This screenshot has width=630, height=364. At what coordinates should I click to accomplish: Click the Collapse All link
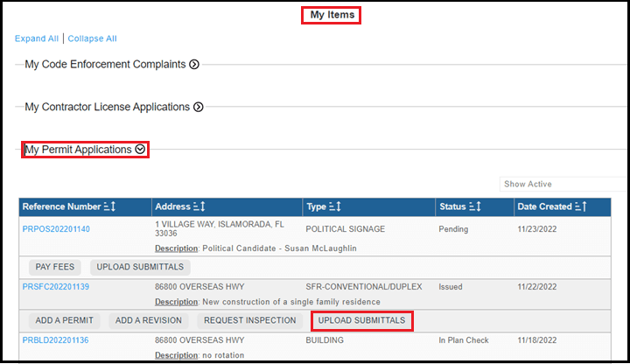(x=92, y=38)
